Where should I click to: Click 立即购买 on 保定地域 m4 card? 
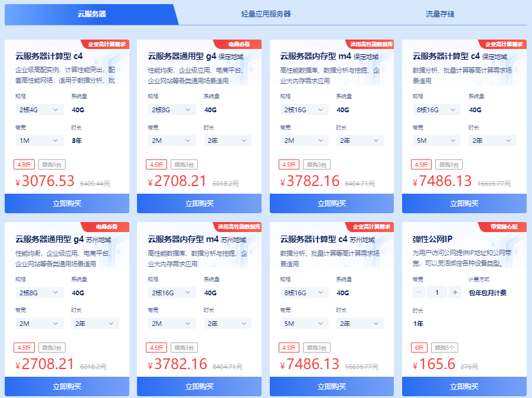(x=332, y=204)
